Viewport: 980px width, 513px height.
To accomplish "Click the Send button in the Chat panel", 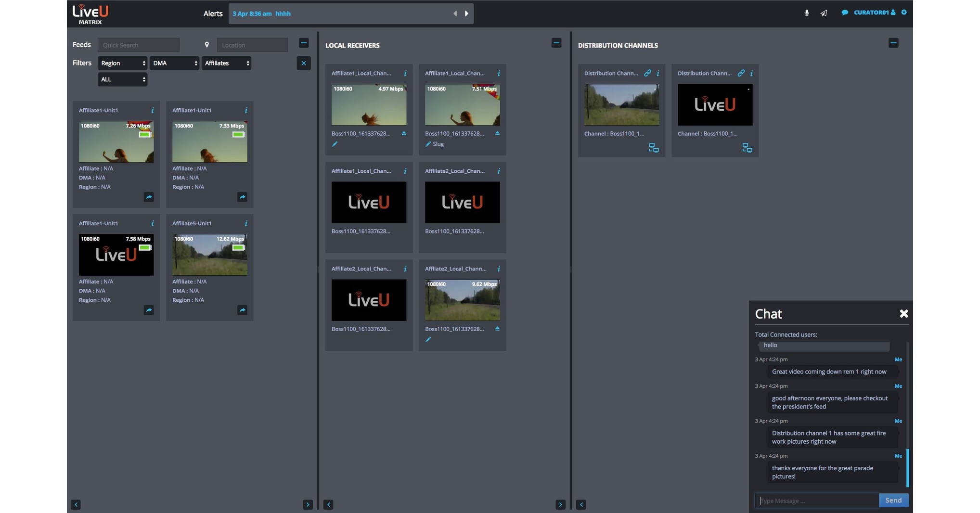I will click(x=893, y=500).
